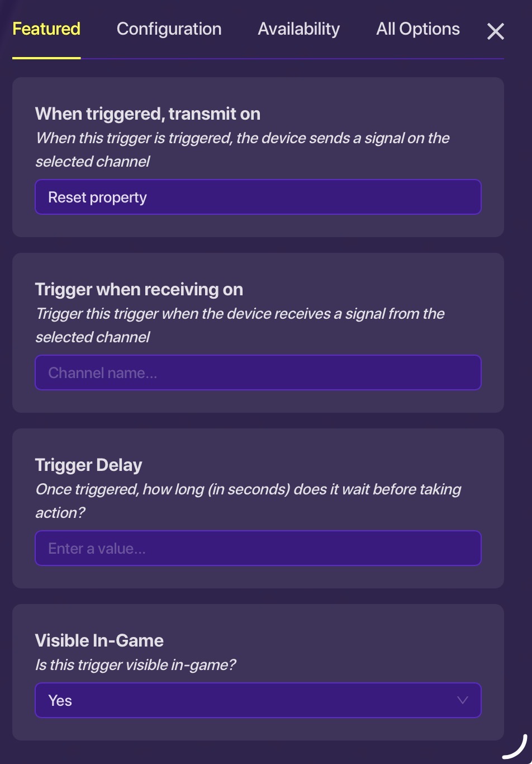Change the trigger's in-game visibility setting
Screen dimensions: 532x764
pos(258,700)
